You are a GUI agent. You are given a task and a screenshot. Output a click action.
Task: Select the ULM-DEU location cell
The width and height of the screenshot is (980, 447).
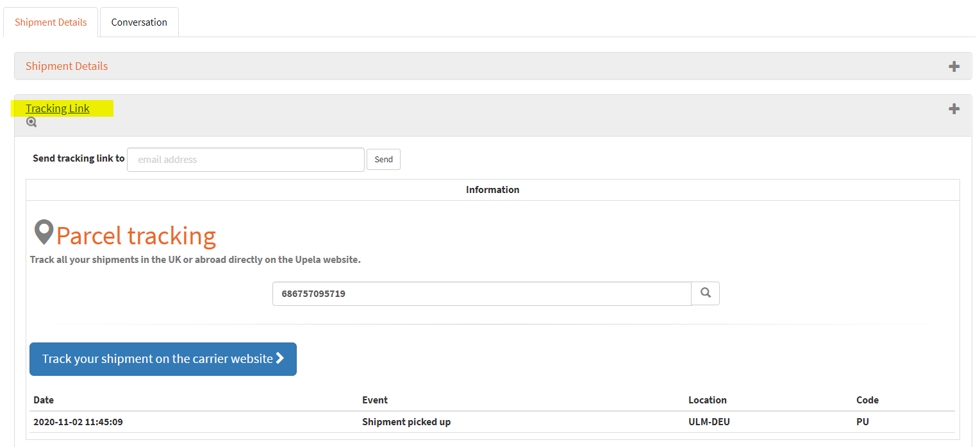coord(709,422)
